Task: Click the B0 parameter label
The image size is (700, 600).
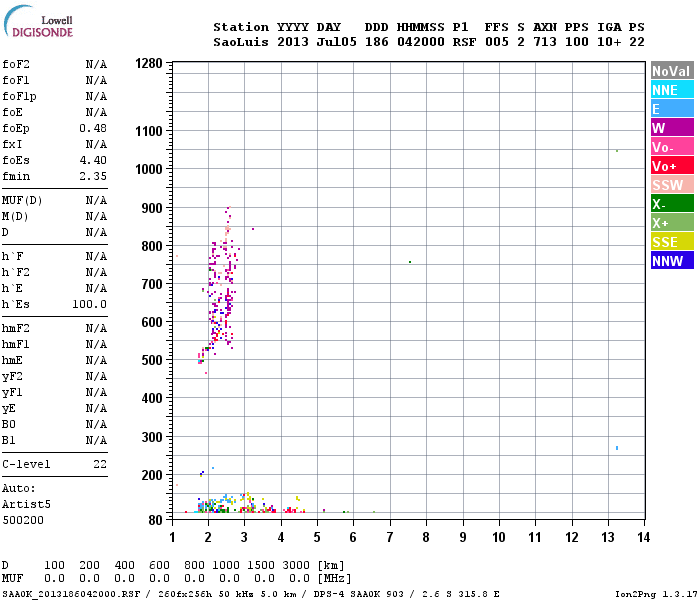Action: [x=8, y=425]
